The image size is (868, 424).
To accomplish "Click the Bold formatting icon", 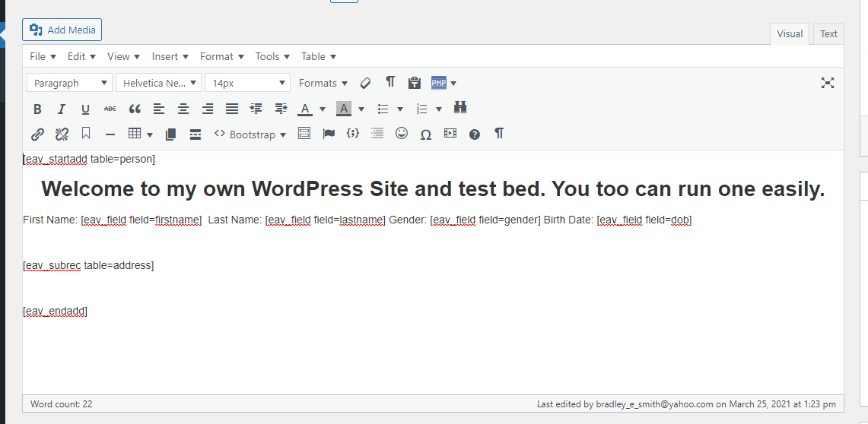I will coord(37,109).
